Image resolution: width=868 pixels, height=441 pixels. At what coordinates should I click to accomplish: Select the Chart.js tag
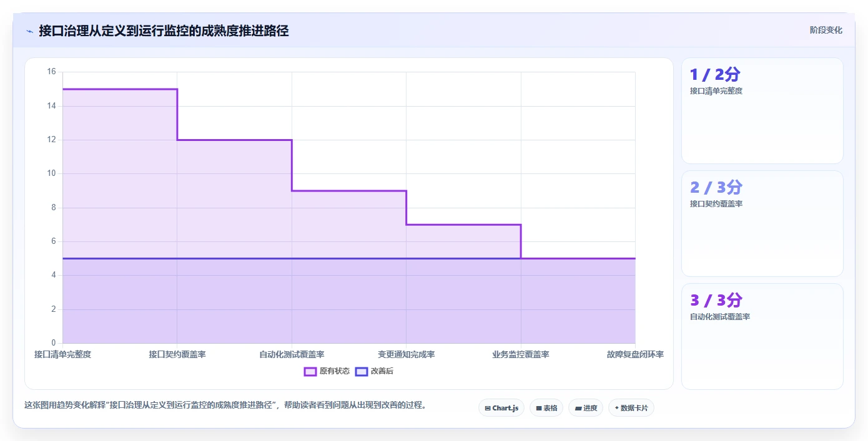(501, 408)
